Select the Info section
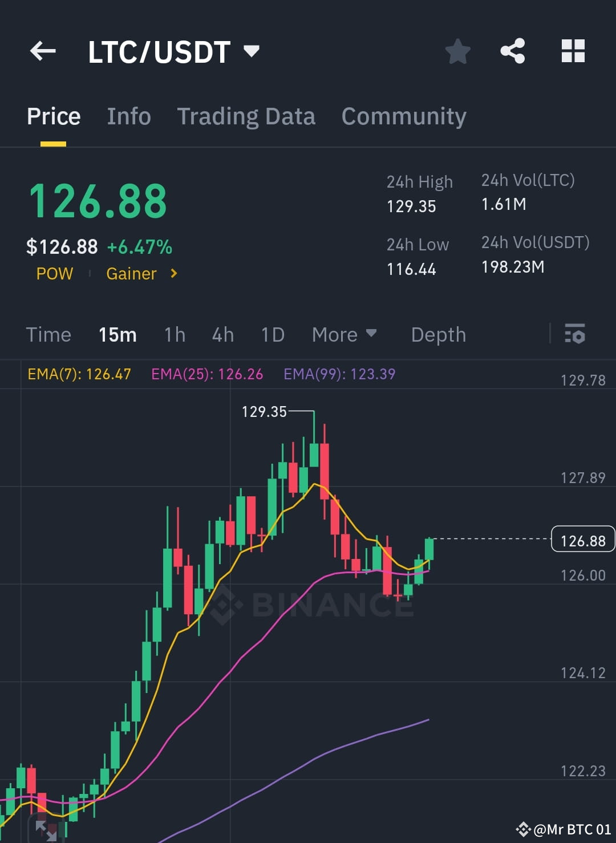The height and width of the screenshot is (843, 616). pyautogui.click(x=128, y=116)
